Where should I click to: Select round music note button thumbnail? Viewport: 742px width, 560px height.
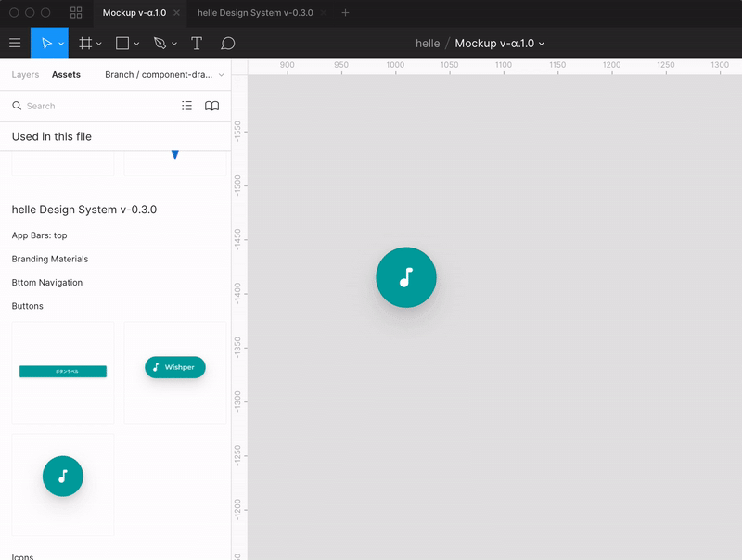click(x=63, y=484)
